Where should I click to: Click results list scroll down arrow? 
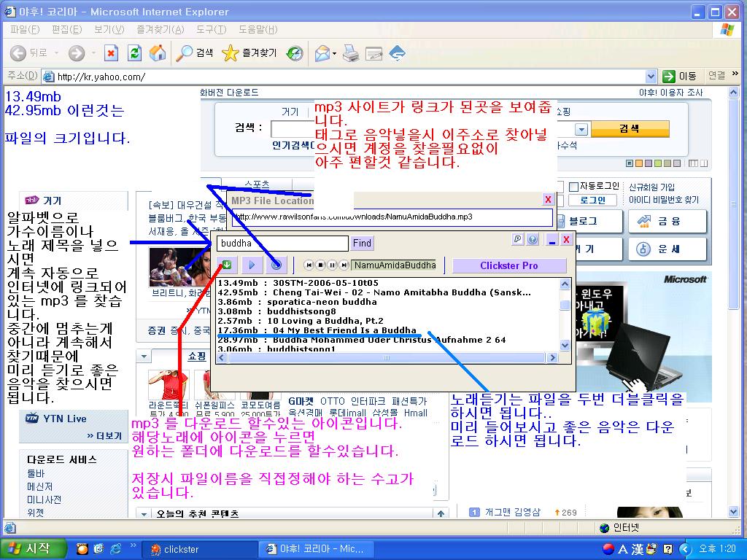(x=565, y=345)
